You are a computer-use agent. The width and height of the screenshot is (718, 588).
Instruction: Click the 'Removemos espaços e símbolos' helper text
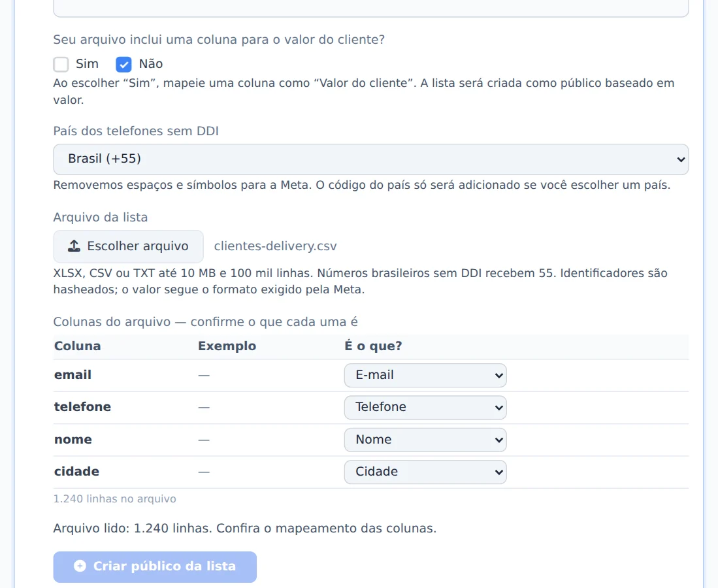(362, 186)
